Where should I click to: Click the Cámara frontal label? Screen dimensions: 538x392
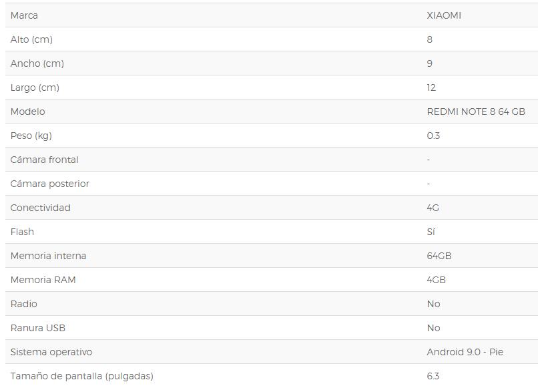45,160
